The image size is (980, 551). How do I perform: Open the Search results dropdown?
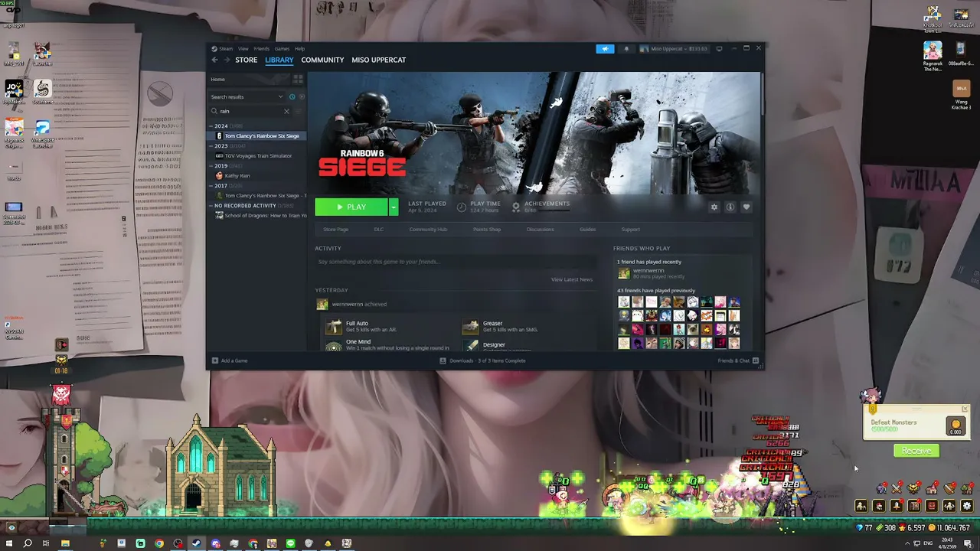(x=247, y=97)
